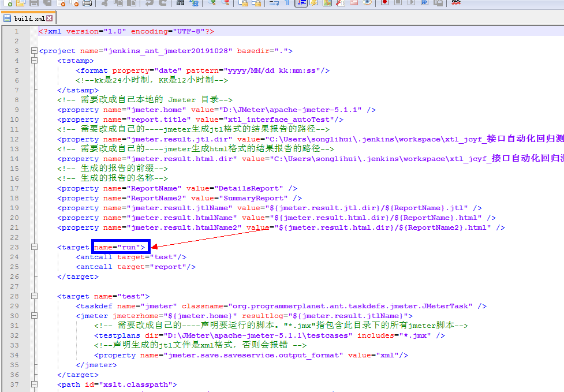The image size is (564, 392).
Task: Click line number 1 in margin
Action: coord(17,31)
